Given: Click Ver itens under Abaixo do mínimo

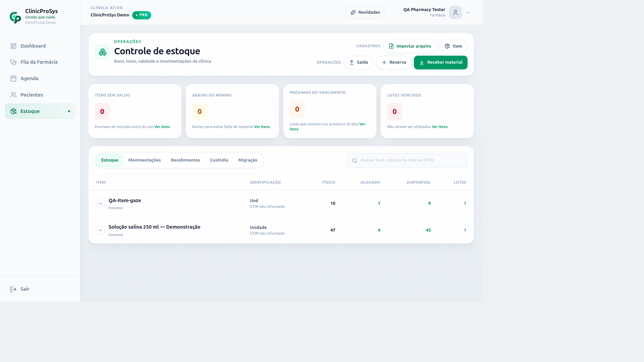Looking at the screenshot, I should pyautogui.click(x=262, y=127).
